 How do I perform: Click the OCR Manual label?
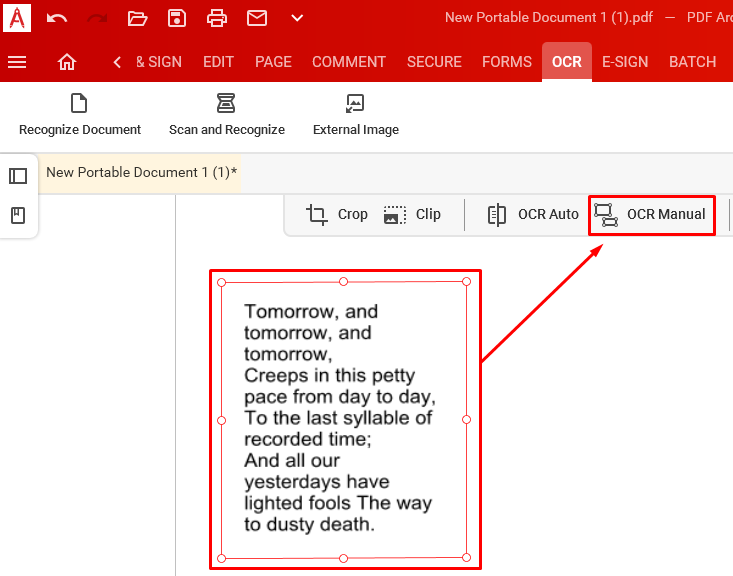click(666, 215)
